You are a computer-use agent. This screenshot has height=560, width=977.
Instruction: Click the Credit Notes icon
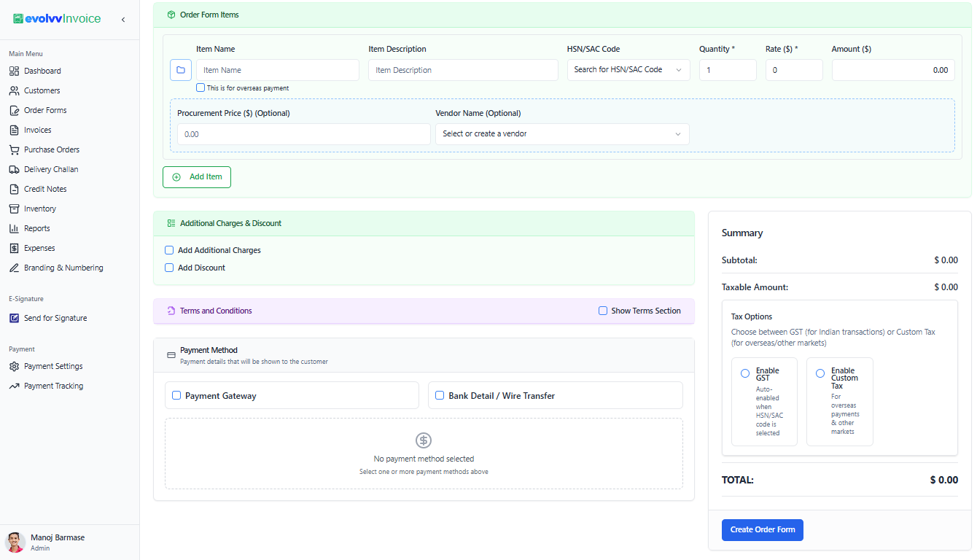point(14,189)
